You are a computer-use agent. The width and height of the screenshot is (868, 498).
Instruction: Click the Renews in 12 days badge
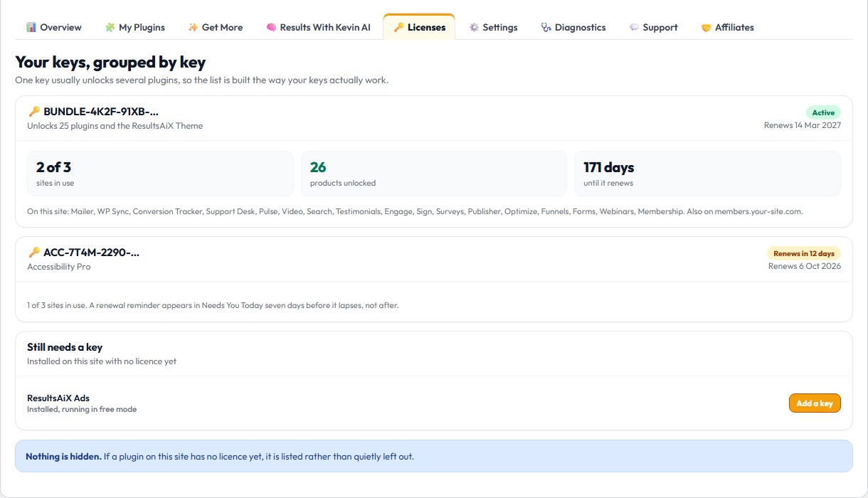point(803,253)
